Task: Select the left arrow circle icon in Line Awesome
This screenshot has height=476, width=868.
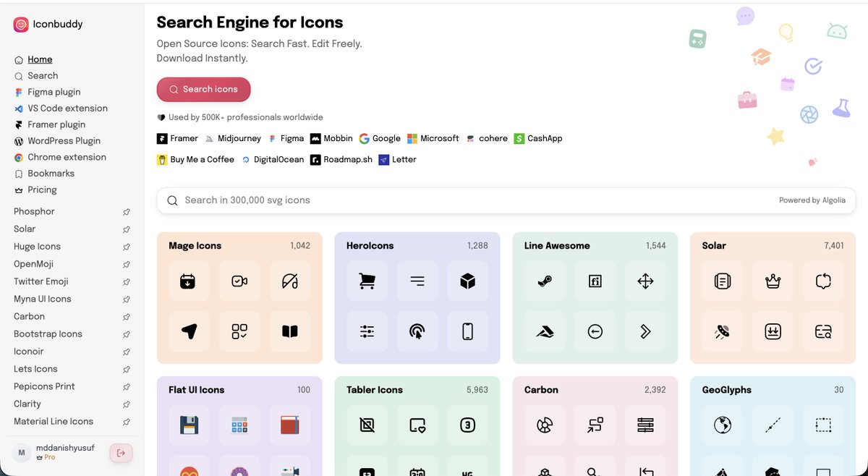Action: pyautogui.click(x=595, y=331)
